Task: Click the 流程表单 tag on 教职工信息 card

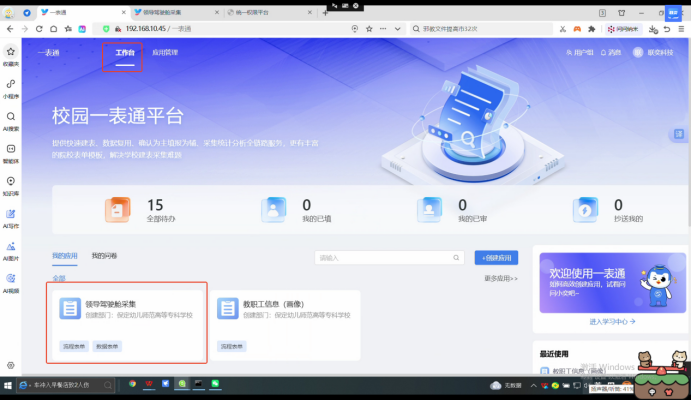Action: tap(231, 347)
